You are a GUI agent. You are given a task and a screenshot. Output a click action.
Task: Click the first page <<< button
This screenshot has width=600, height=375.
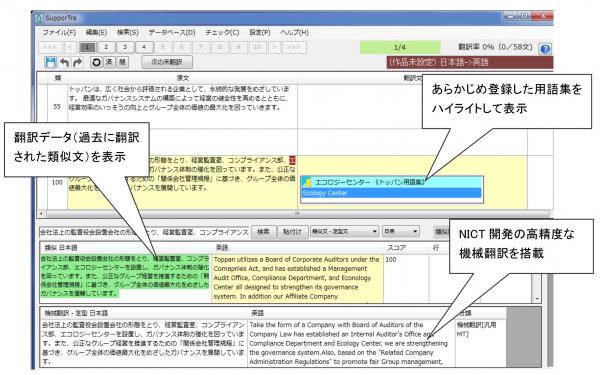50,47
